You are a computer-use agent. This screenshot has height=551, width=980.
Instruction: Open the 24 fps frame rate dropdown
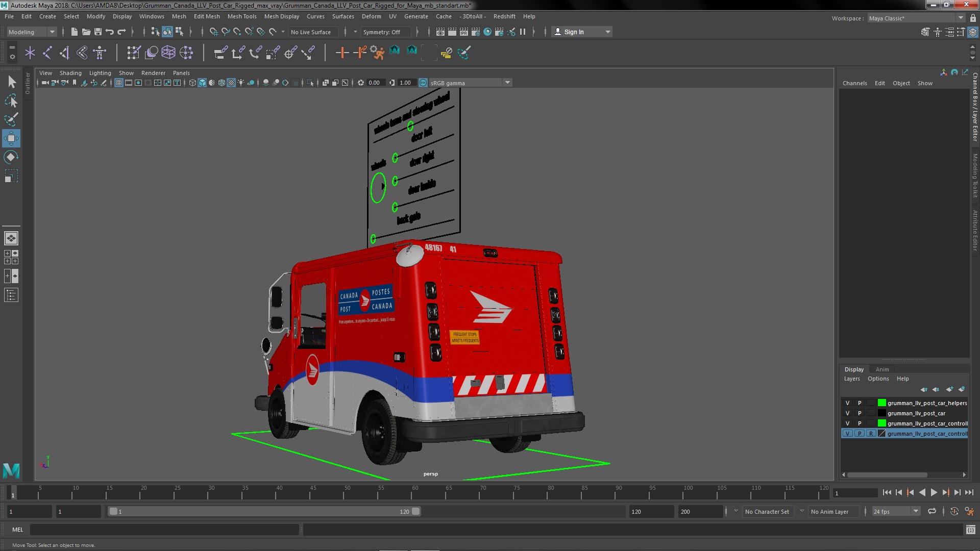896,511
